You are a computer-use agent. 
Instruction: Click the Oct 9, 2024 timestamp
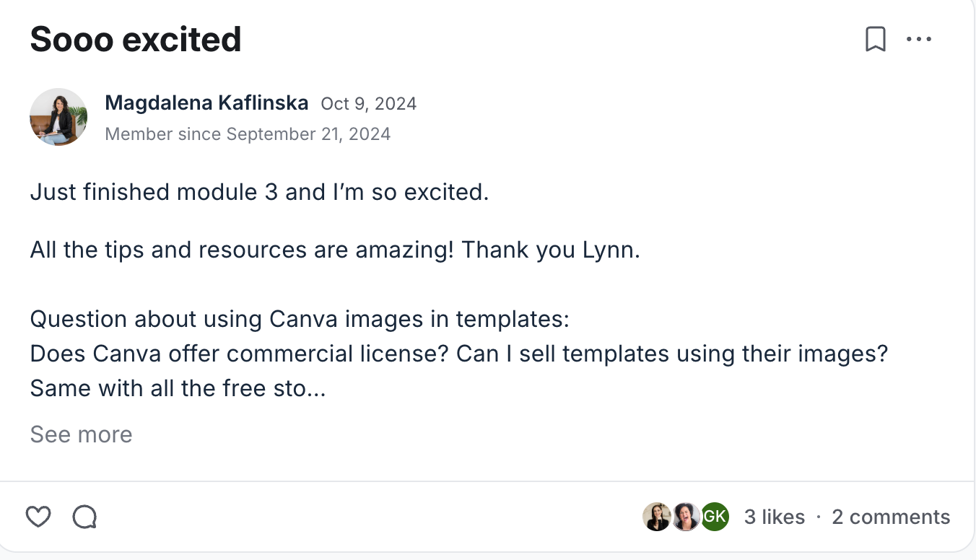click(x=368, y=104)
